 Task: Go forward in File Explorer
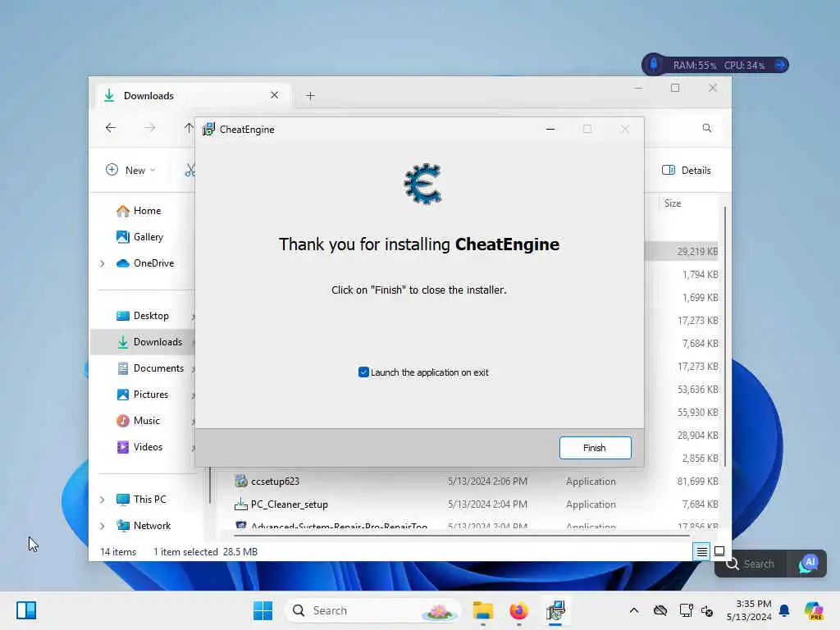tap(150, 128)
